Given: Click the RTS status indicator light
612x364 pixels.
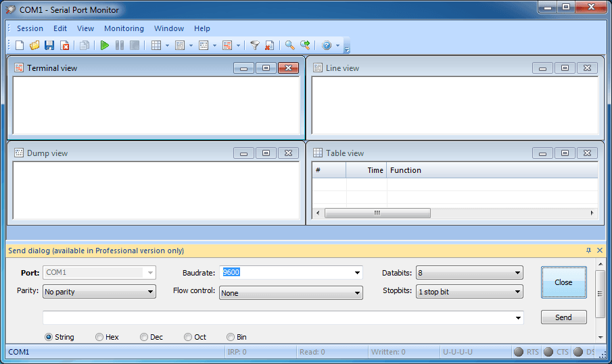Looking at the screenshot, I should (x=519, y=352).
